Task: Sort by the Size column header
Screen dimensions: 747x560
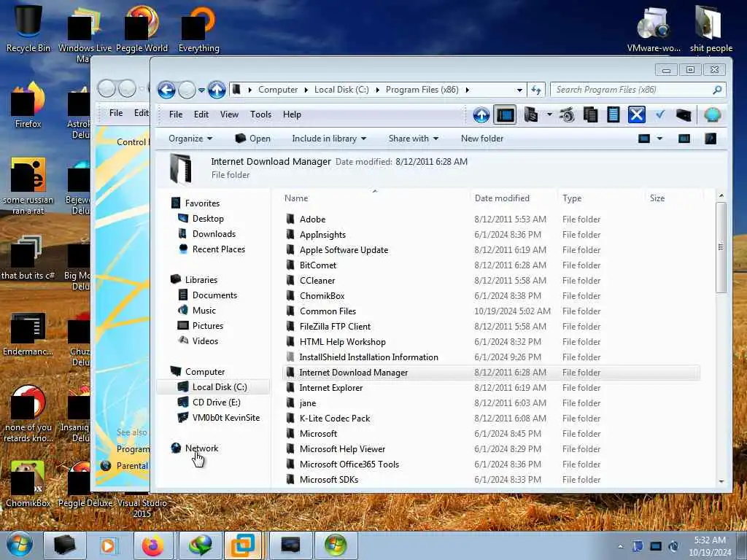Action: [673, 198]
